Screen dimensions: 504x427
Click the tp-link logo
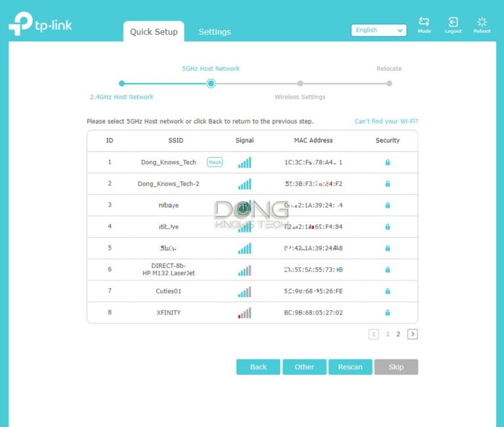[x=41, y=24]
